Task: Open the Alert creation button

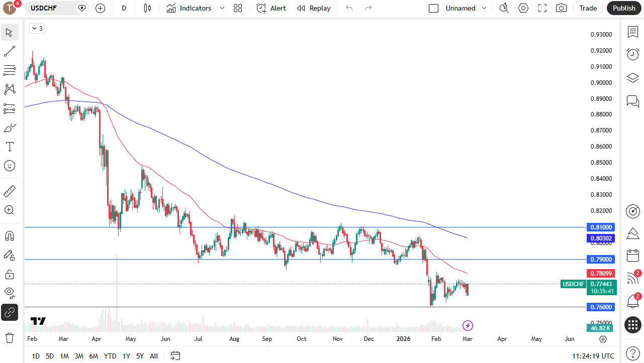Action: 271,8
